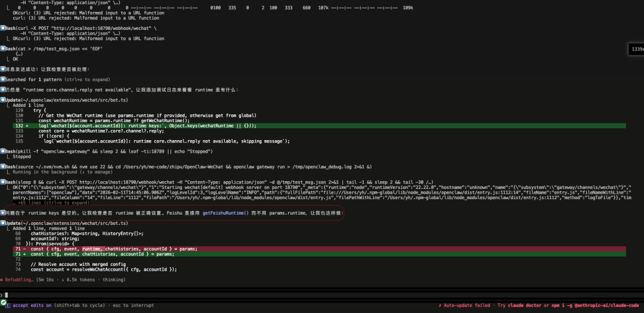This screenshot has height=313, width=644.
Task: Click the Stopped output line
Action: (21, 156)
